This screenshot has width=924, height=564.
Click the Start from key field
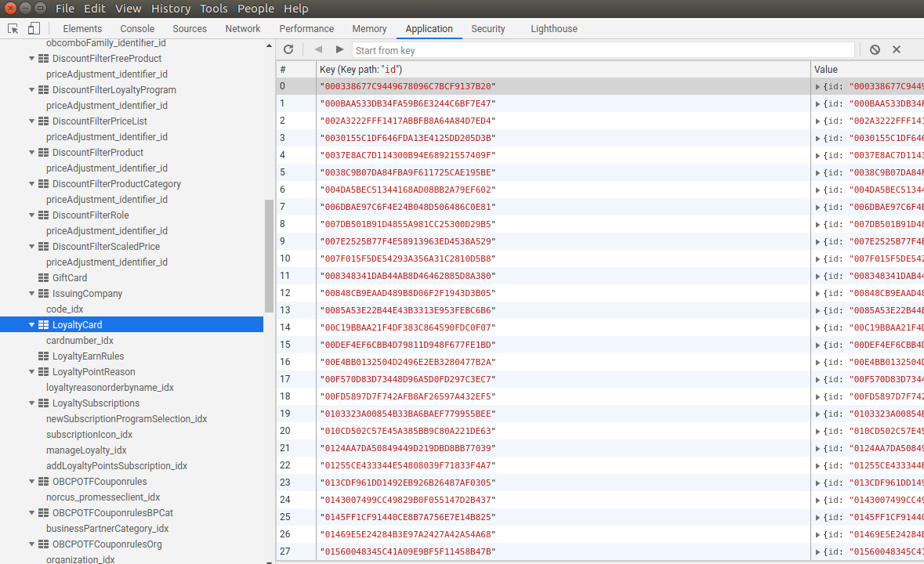602,50
